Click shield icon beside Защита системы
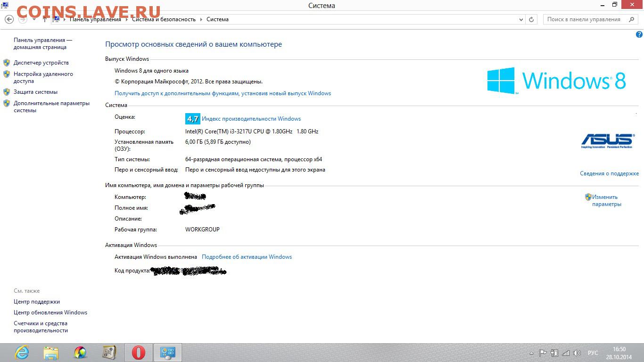The width and height of the screenshot is (644, 362). tap(7, 92)
